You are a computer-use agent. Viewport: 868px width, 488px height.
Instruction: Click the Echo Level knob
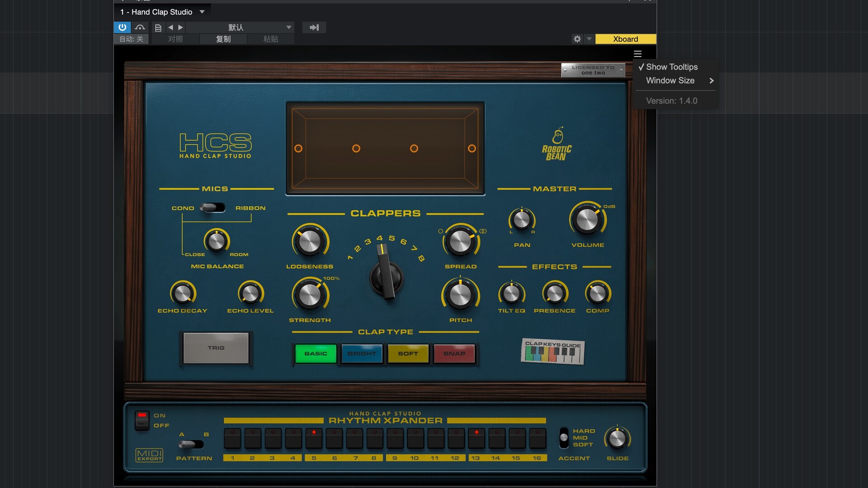(250, 293)
